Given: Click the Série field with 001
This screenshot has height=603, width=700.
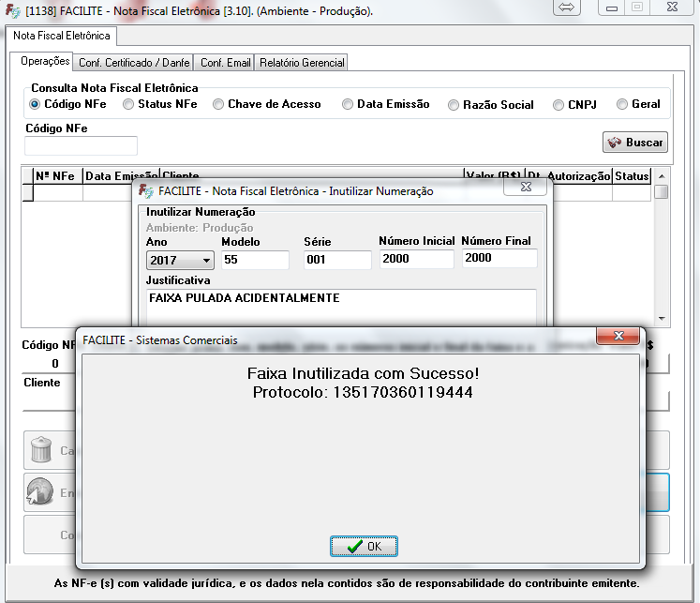Looking at the screenshot, I should click(x=337, y=260).
